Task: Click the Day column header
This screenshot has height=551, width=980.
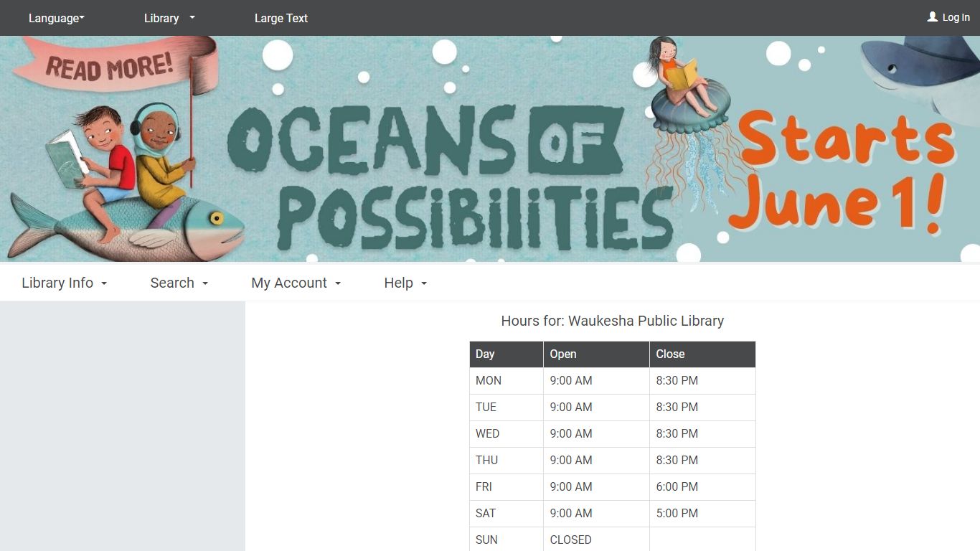Action: click(x=507, y=354)
